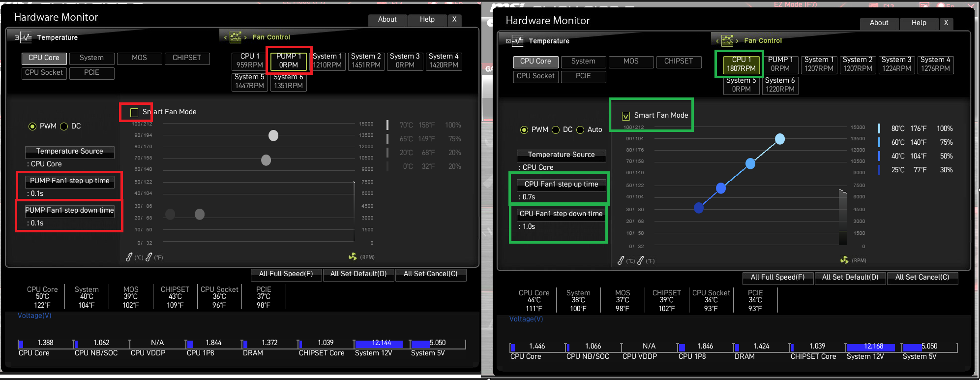Select System temperature tab in left window
The width and height of the screenshot is (980, 380).
click(x=91, y=58)
